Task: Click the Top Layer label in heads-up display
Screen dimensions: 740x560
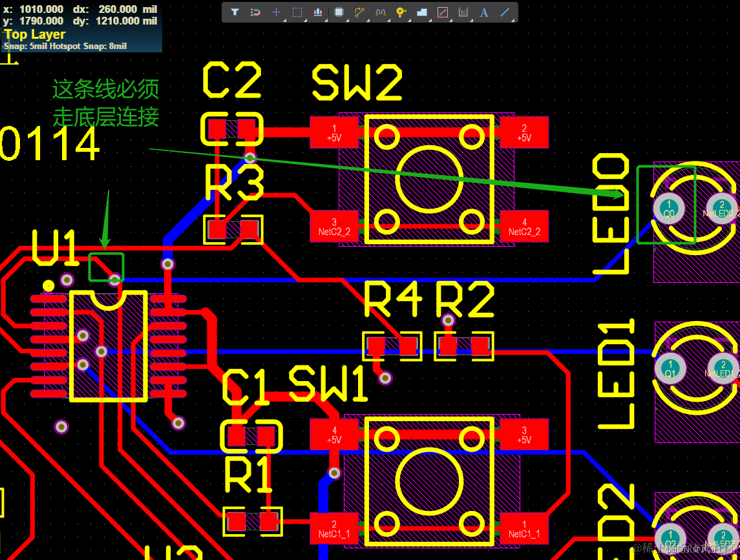Action: [35, 34]
